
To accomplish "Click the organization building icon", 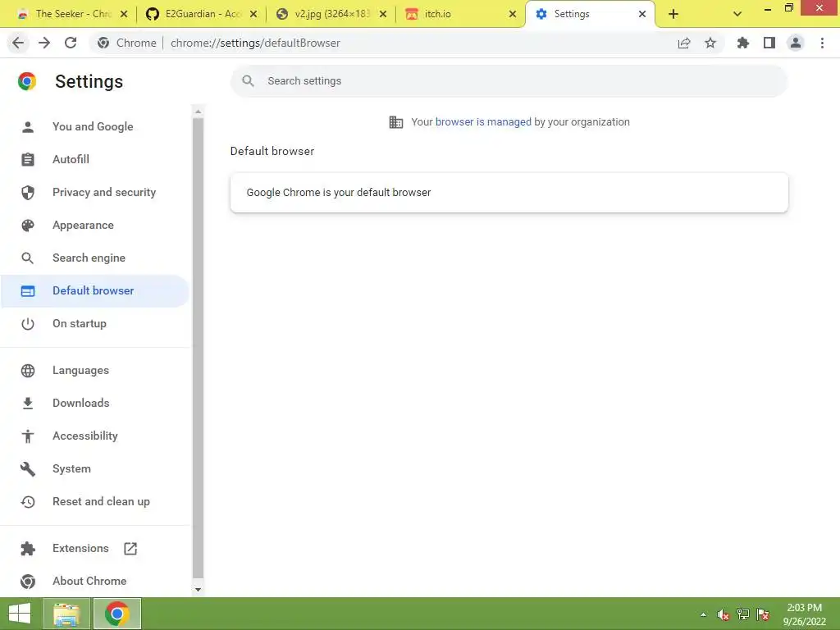I will 396,122.
